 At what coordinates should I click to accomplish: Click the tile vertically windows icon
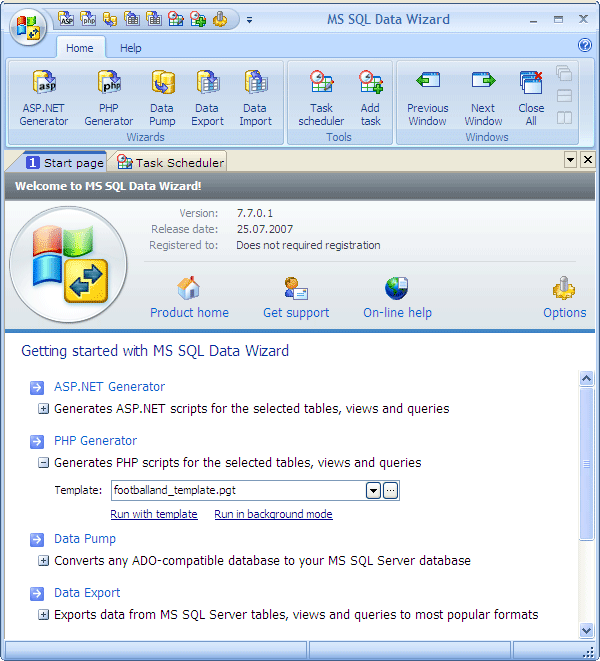[564, 118]
